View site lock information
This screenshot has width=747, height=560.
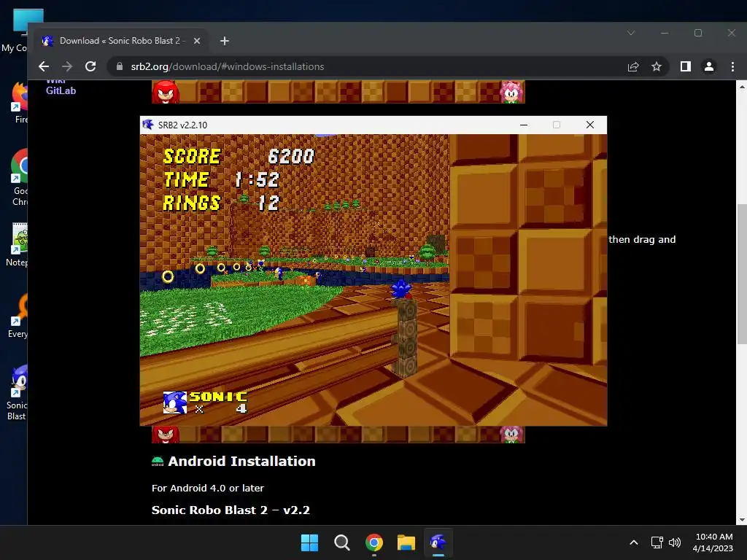[x=120, y=66]
